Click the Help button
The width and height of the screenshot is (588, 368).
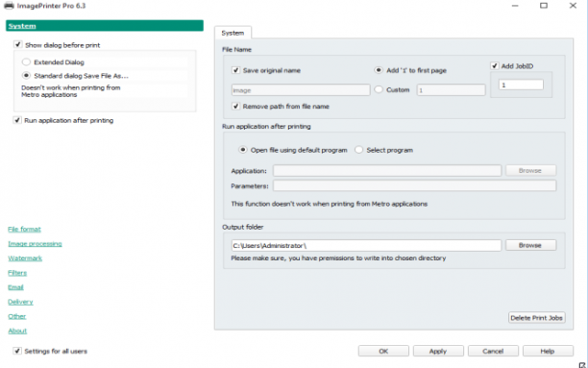tap(548, 351)
